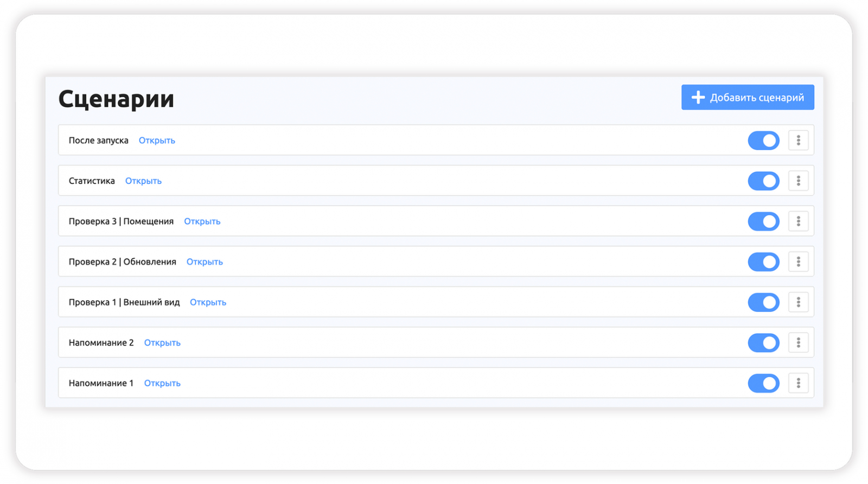Screen dimensions: 868x484
Task: Switch off the Напоминание 1 scenario
Action: coord(763,383)
